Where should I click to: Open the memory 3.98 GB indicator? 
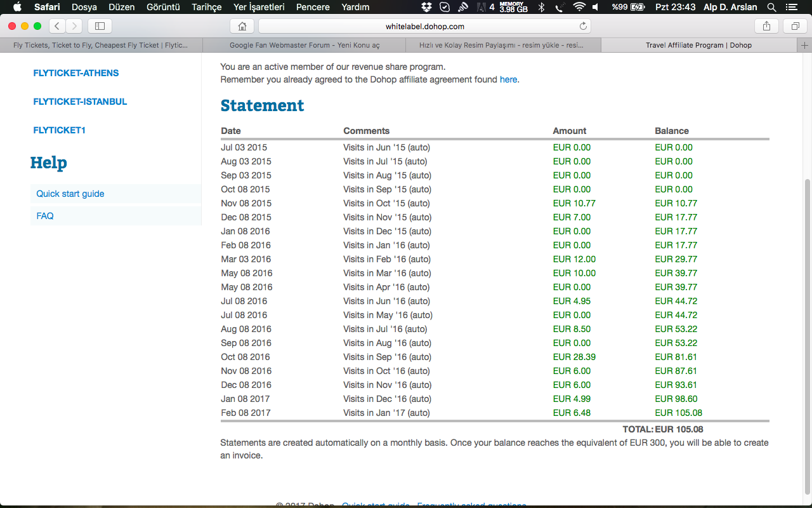(x=513, y=7)
